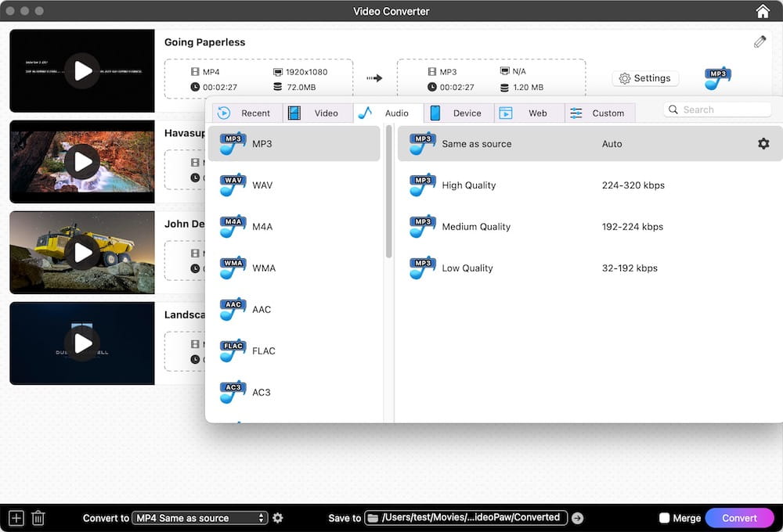Remove files using the trash icon

tap(38, 517)
